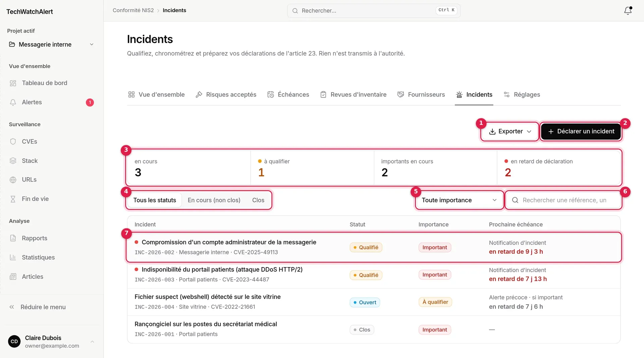The image size is (644, 358).
Task: Open the Revues d'inventaire tab
Action: [x=353, y=95]
